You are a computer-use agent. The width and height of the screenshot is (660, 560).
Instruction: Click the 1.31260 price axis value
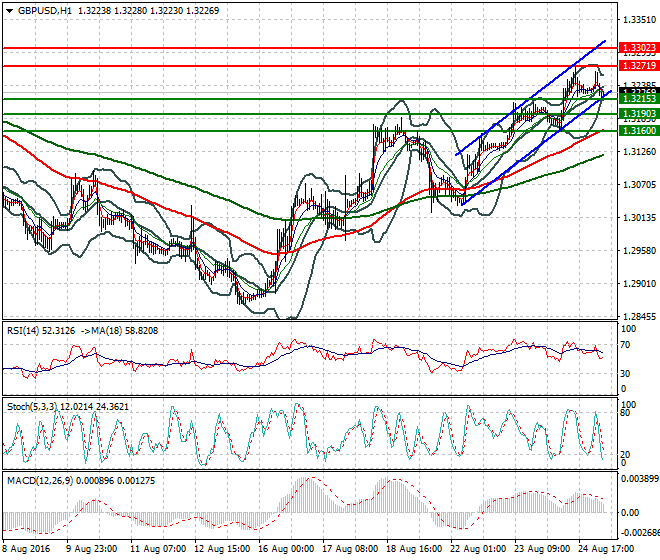click(x=639, y=152)
